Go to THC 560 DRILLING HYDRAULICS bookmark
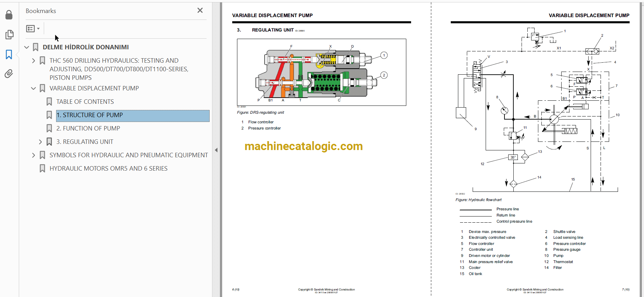Screen dimensions: 644x297 (x=119, y=69)
